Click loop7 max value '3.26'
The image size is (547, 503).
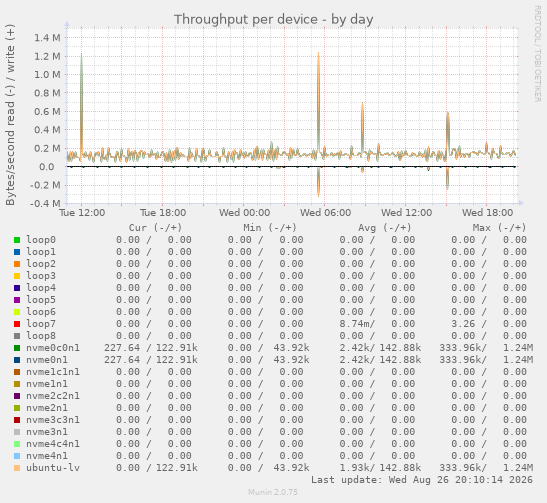(x=463, y=324)
